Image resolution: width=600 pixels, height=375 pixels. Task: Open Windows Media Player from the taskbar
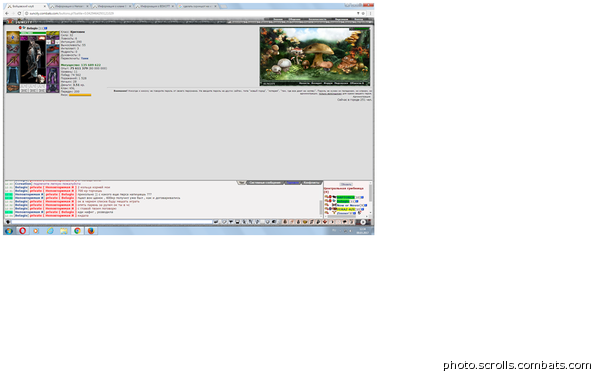tap(36, 231)
